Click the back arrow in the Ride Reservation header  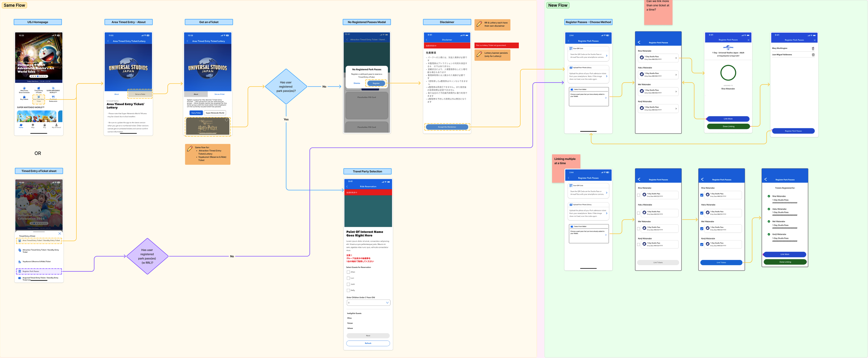(x=347, y=186)
